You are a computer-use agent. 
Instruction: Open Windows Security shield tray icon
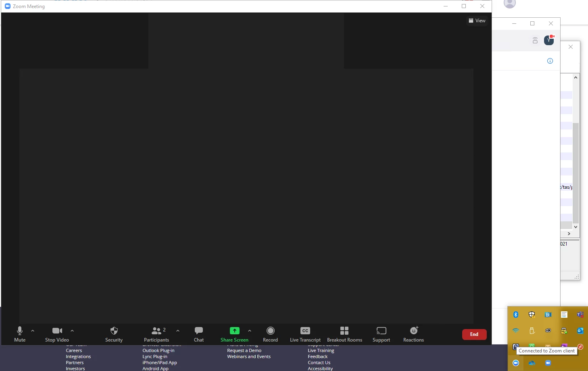(532, 315)
